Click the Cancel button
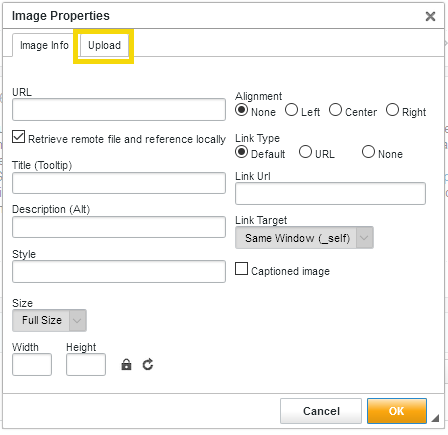 point(321,411)
